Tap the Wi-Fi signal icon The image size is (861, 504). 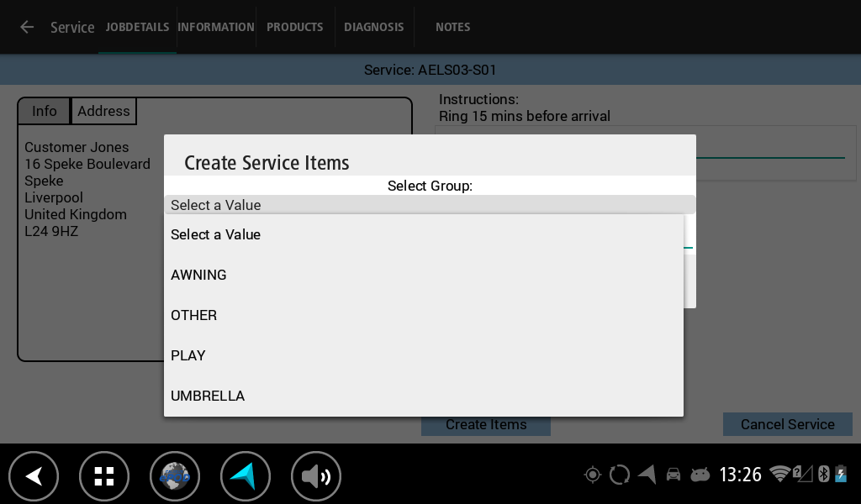[779, 474]
